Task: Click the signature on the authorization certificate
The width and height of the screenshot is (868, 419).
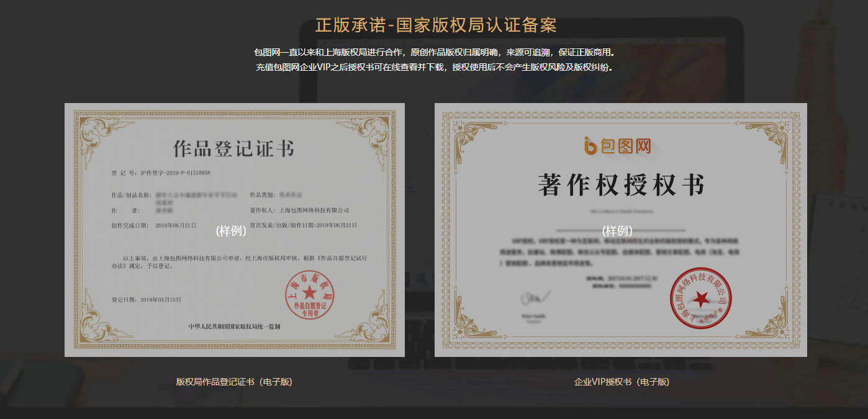Action: (x=536, y=297)
